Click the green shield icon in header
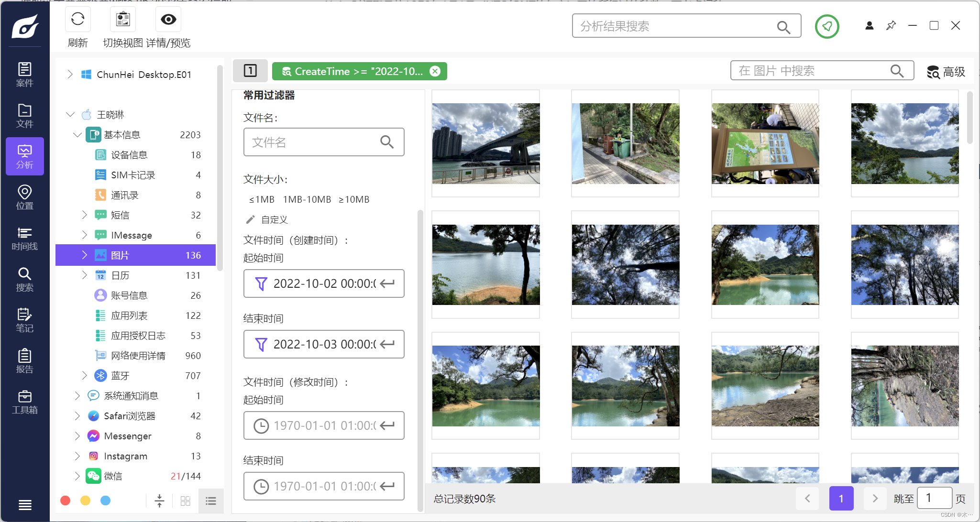The image size is (980, 522). tap(827, 26)
